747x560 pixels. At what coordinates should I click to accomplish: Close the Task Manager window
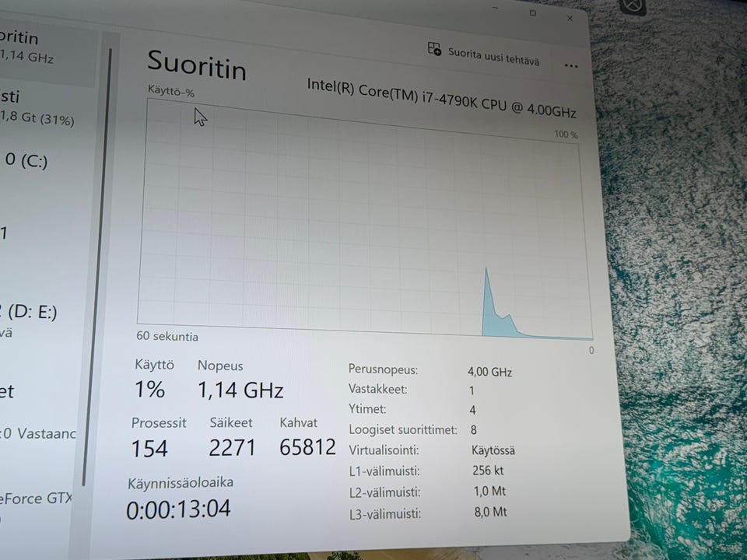tap(570, 18)
